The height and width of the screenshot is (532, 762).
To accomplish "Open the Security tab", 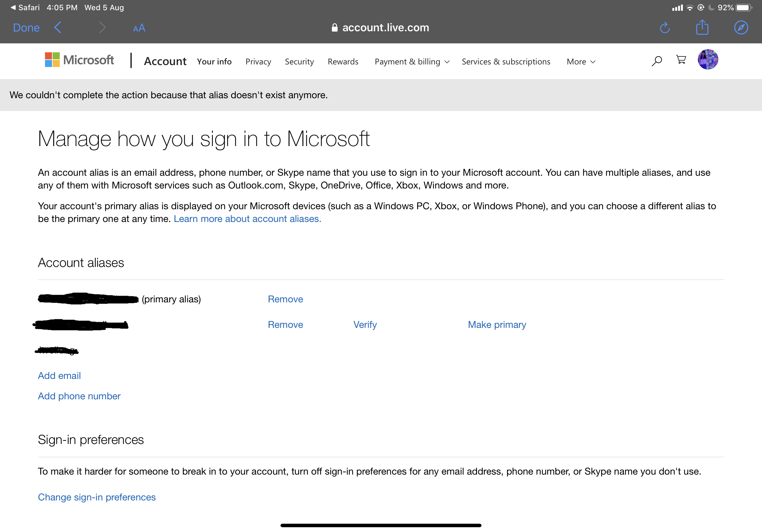I will click(x=299, y=62).
